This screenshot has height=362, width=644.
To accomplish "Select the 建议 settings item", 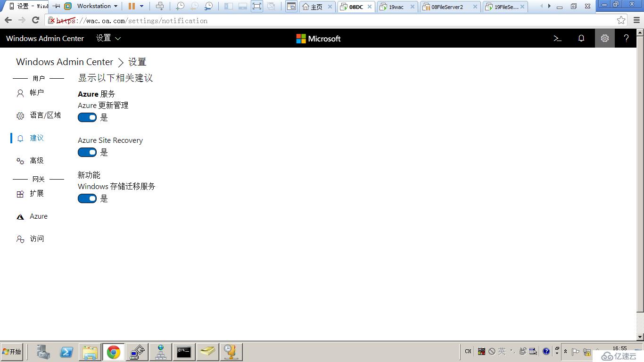I will tap(37, 138).
